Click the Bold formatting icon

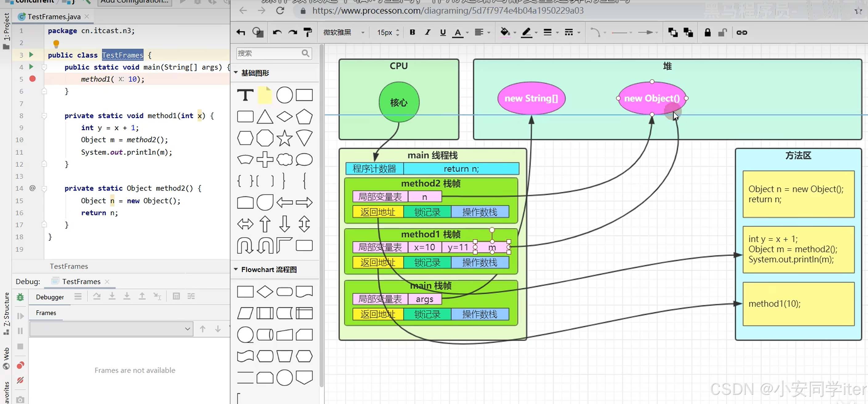(412, 32)
